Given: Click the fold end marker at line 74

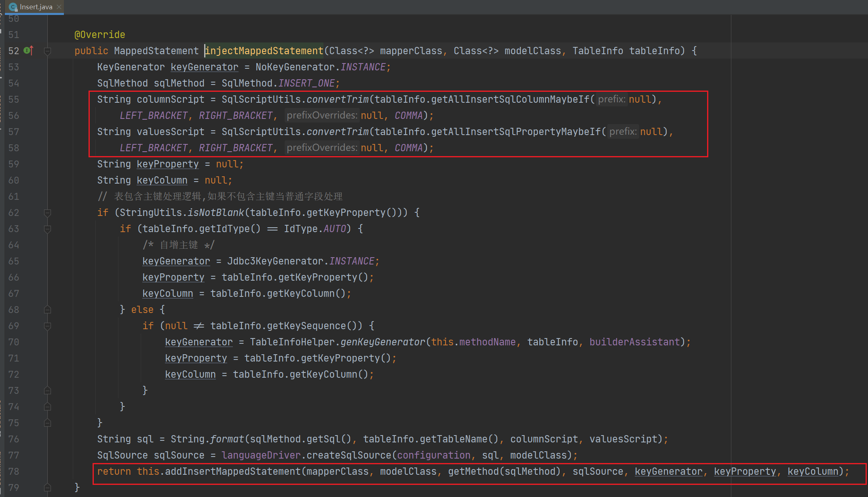Looking at the screenshot, I should tap(47, 407).
